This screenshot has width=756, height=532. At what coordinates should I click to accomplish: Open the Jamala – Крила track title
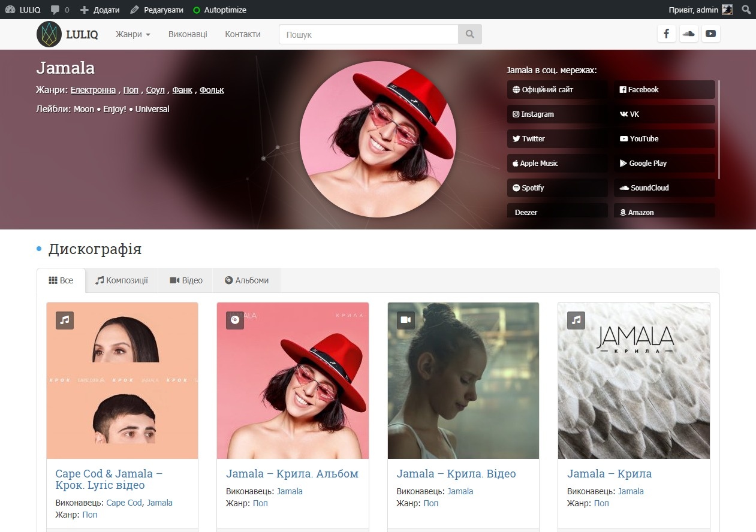[609, 474]
